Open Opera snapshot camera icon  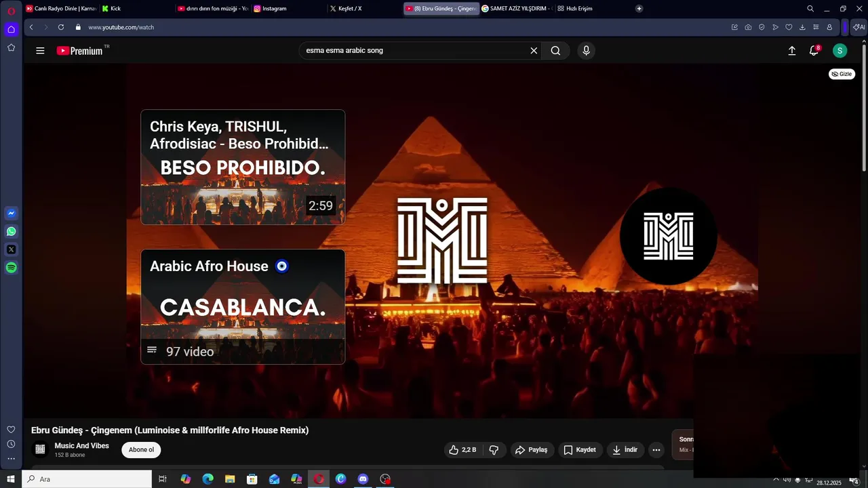point(748,27)
